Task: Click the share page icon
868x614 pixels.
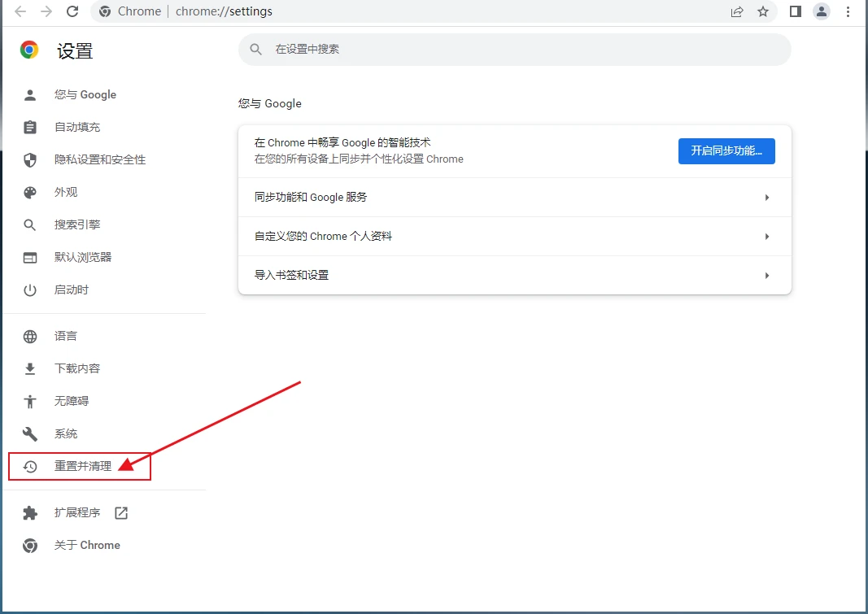Action: 737,11
